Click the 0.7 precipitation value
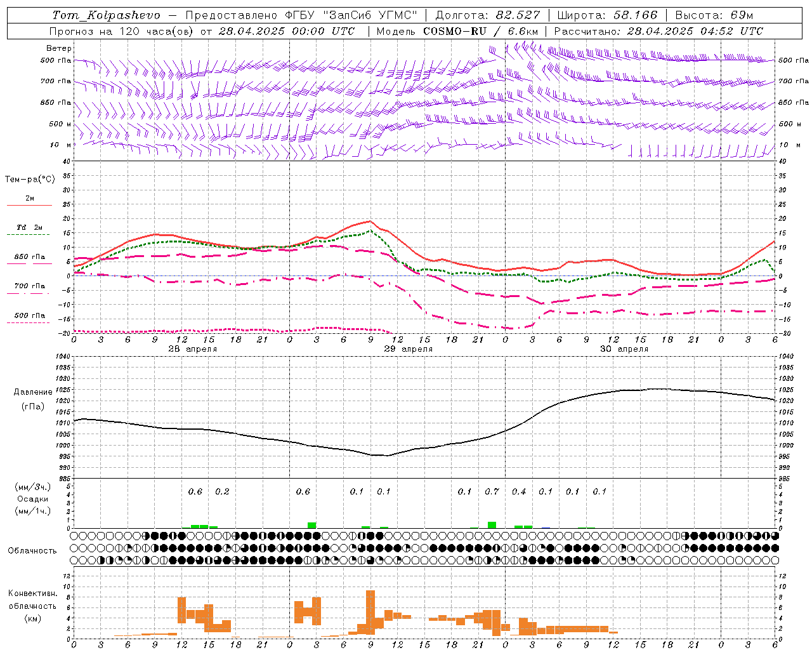 click(x=492, y=491)
